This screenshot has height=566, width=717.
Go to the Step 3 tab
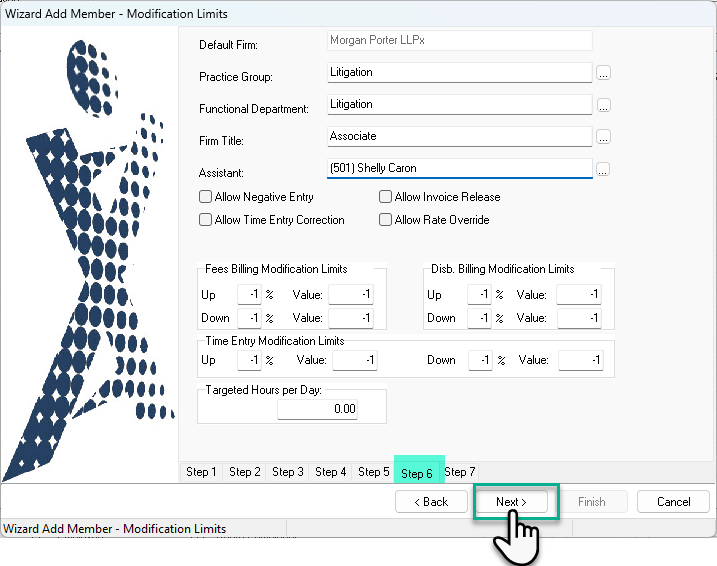tap(287, 472)
